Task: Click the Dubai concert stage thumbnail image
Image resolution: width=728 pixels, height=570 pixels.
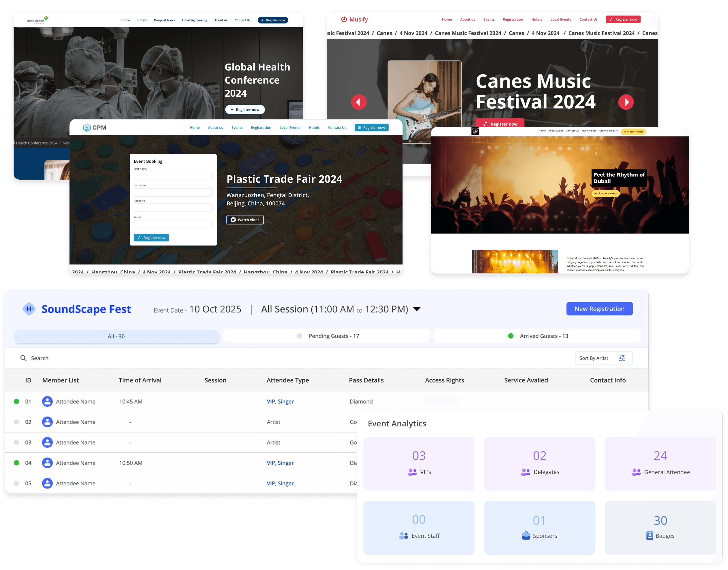Action: click(x=514, y=262)
